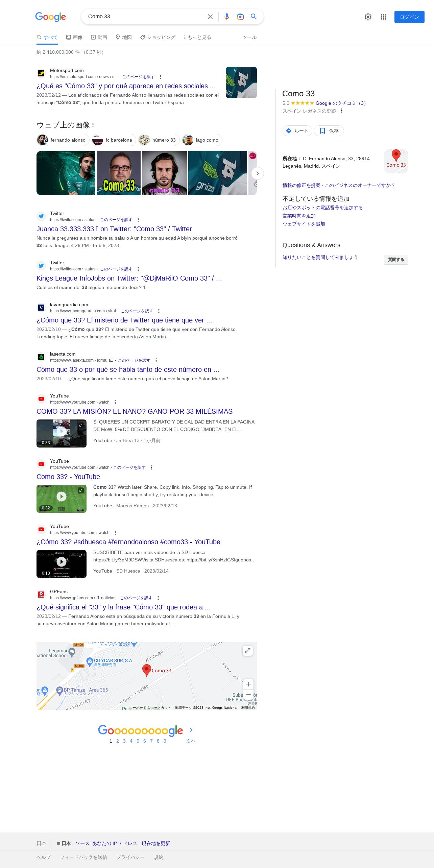The image size is (434, 868).
Task: Click the ログイン button
Action: click(409, 17)
